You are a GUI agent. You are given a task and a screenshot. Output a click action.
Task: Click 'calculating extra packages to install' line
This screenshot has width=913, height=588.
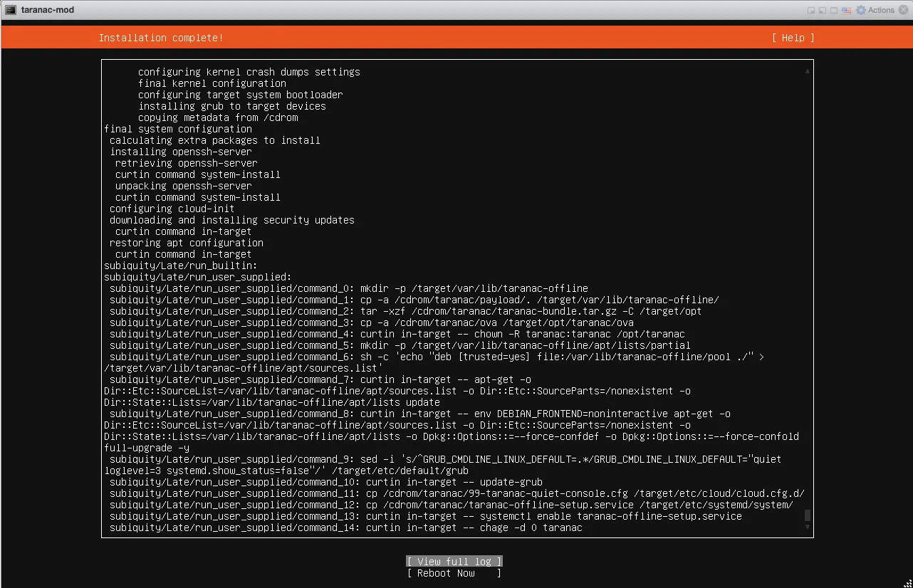[x=215, y=140]
